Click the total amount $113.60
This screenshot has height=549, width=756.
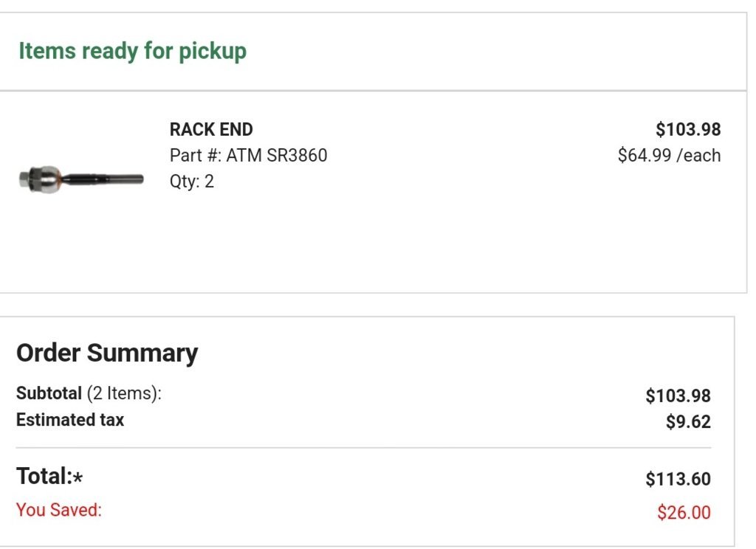678,479
